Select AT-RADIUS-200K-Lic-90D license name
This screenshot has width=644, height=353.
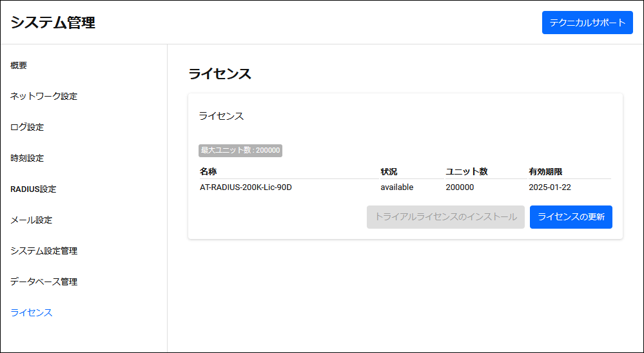(x=246, y=187)
